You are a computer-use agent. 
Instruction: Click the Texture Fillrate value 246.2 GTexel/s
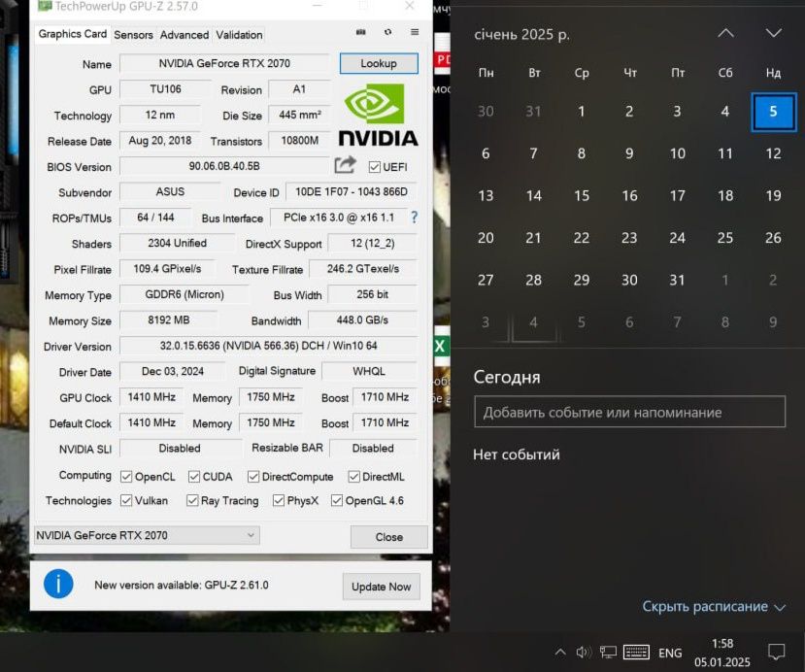(x=363, y=269)
